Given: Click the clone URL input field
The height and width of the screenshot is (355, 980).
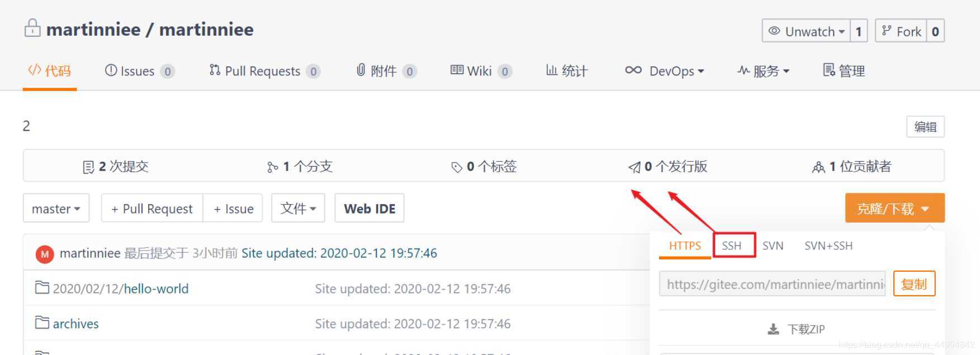Looking at the screenshot, I should coord(773,284).
